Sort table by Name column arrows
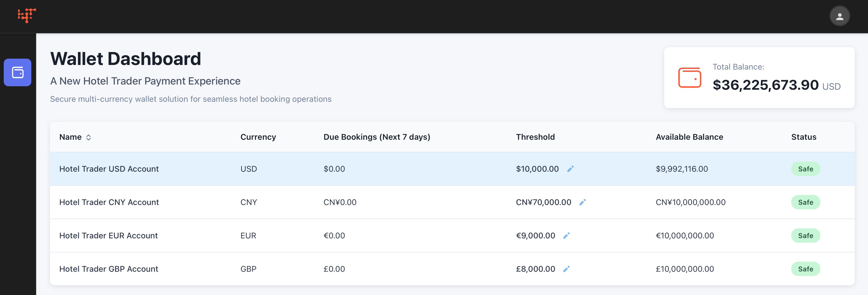 (x=88, y=137)
